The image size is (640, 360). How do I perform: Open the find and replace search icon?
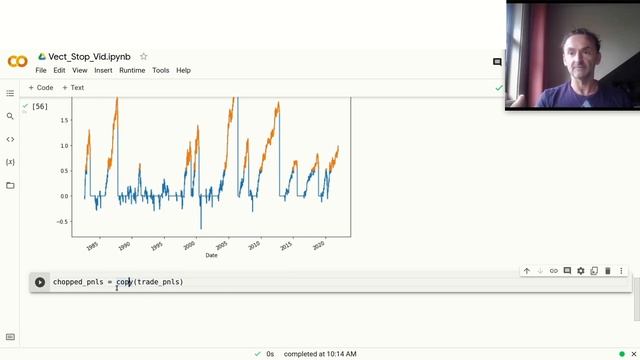(x=10, y=116)
